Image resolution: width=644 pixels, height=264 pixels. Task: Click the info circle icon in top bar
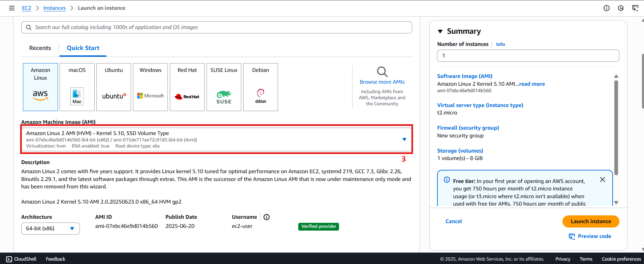[x=606, y=8]
